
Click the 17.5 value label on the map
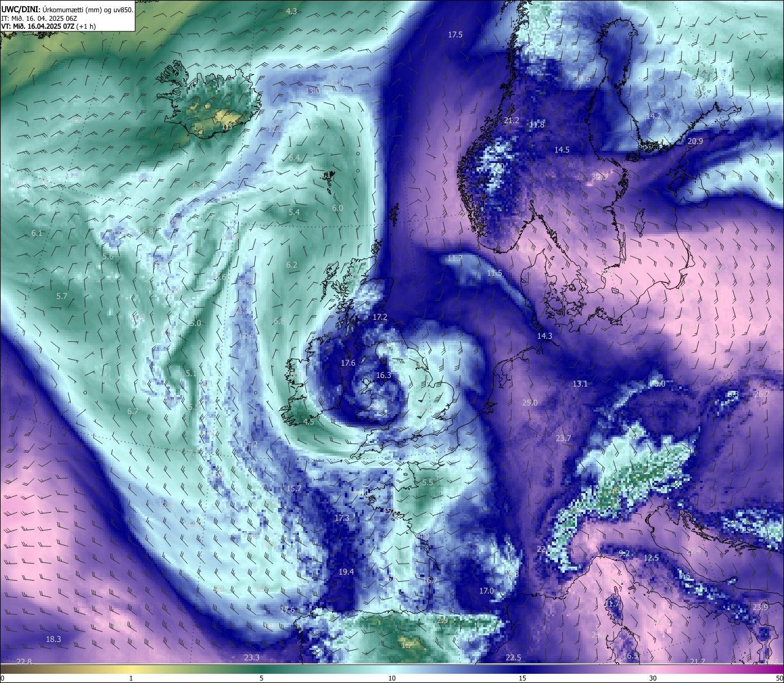(455, 35)
